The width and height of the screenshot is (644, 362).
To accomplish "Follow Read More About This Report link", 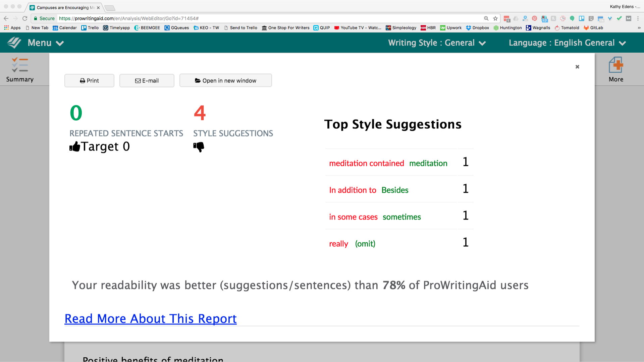I will click(x=151, y=318).
